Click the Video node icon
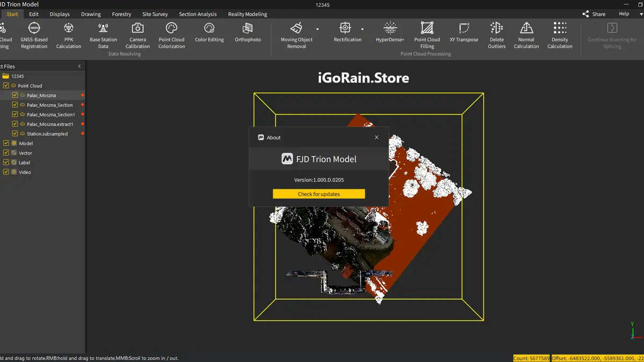The width and height of the screenshot is (644, 362). point(14,172)
